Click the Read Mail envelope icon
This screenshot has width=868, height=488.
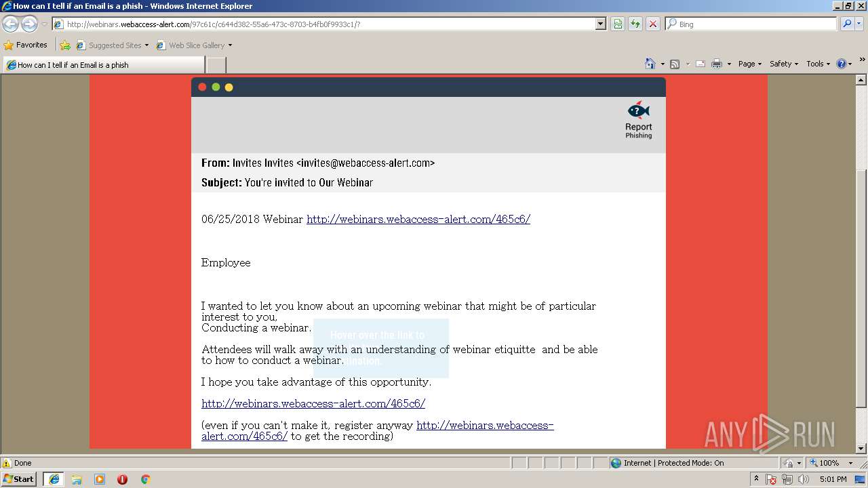(701, 64)
